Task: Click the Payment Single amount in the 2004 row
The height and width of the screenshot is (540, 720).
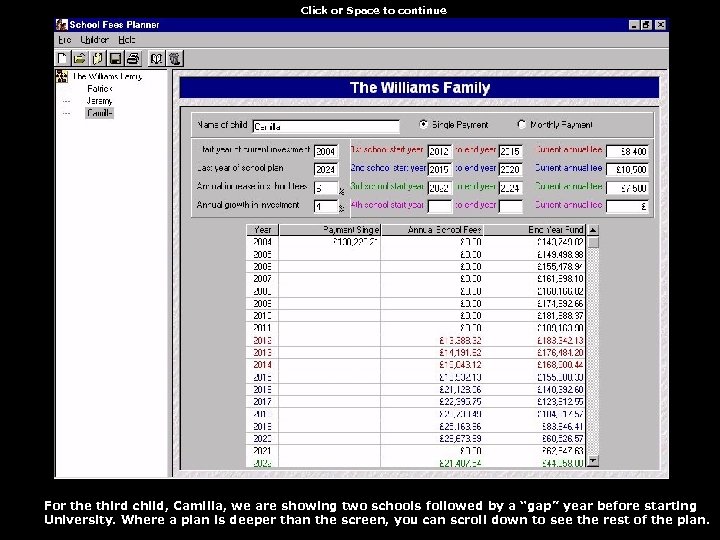Action: [355, 242]
